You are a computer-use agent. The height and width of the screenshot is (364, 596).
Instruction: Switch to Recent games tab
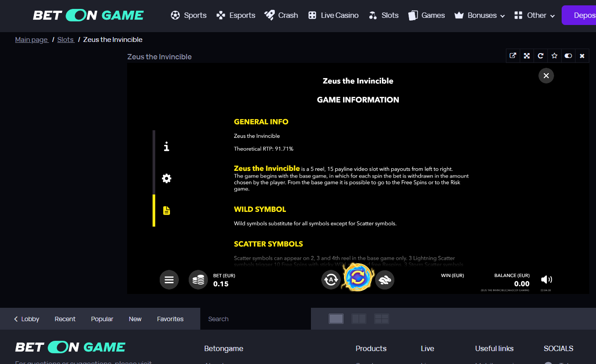click(x=65, y=319)
